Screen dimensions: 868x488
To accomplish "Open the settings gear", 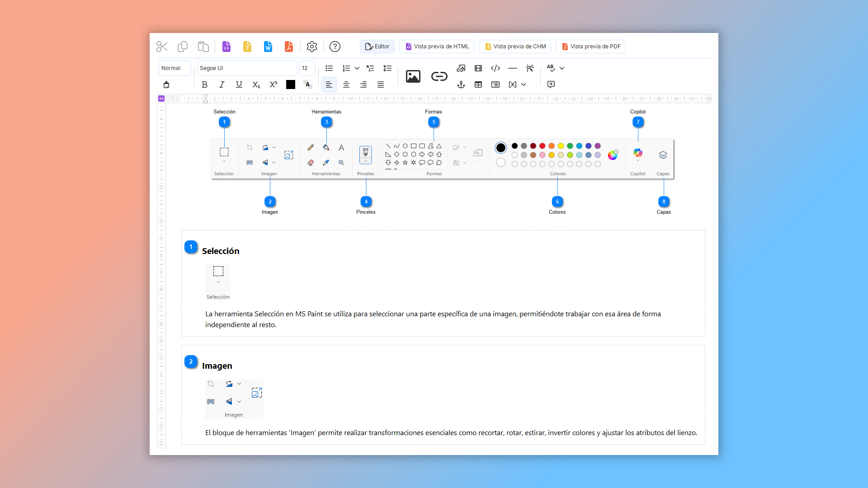I will [x=312, y=47].
